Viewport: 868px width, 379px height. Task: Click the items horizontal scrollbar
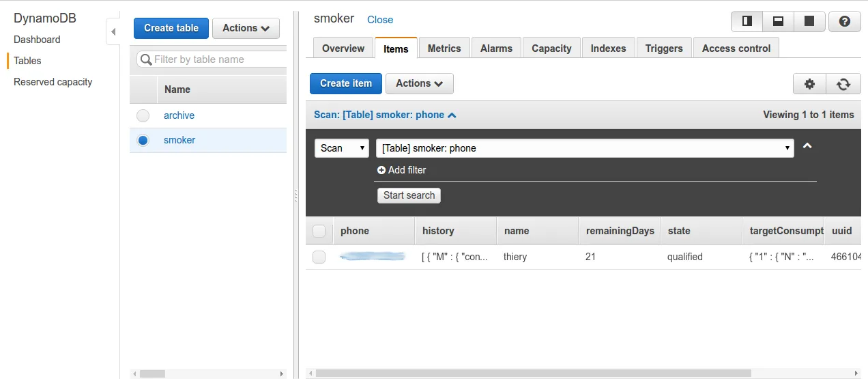[x=534, y=374]
